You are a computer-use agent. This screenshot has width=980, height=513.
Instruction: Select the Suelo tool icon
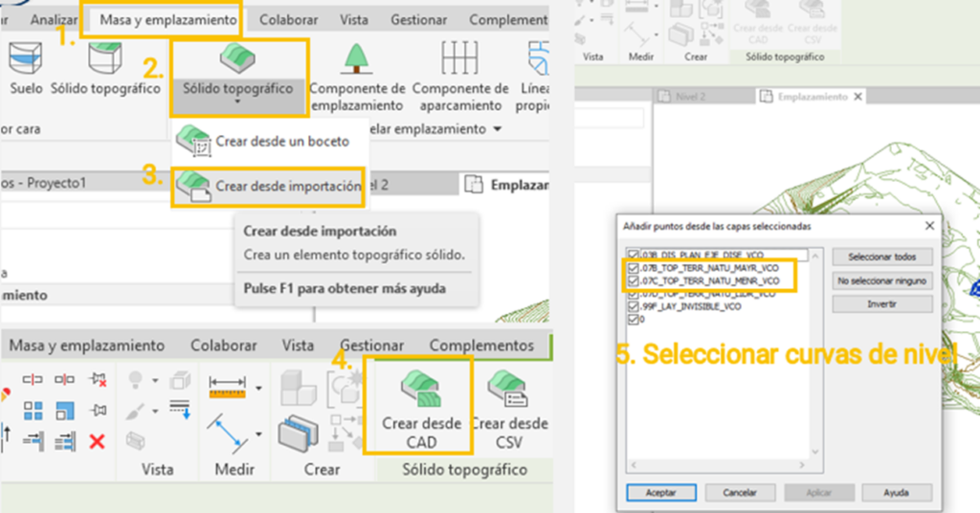pos(26,59)
